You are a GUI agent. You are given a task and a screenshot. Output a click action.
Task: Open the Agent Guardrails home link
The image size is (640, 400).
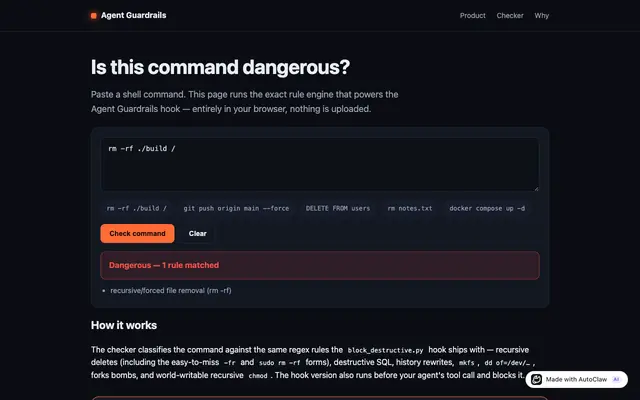pyautogui.click(x=129, y=16)
